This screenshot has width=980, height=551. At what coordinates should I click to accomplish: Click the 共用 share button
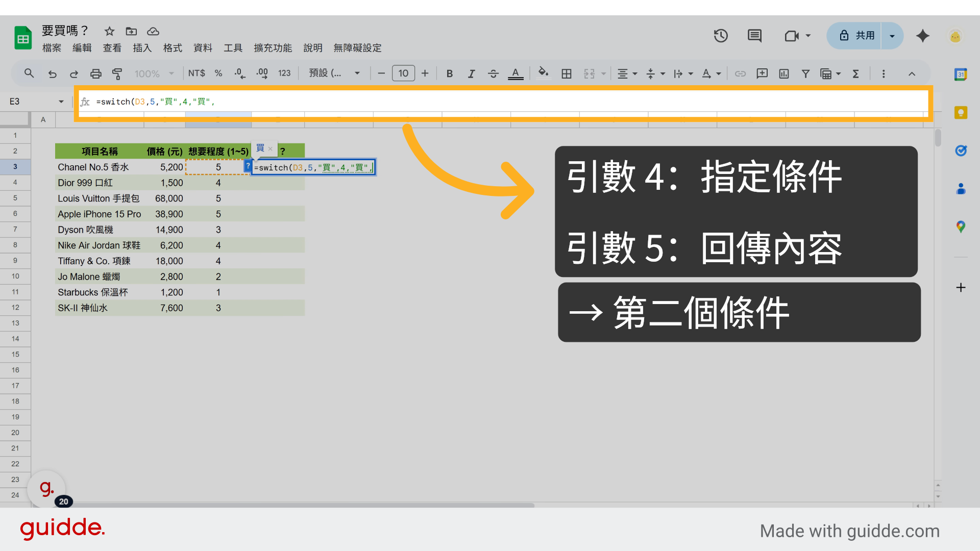pyautogui.click(x=856, y=36)
